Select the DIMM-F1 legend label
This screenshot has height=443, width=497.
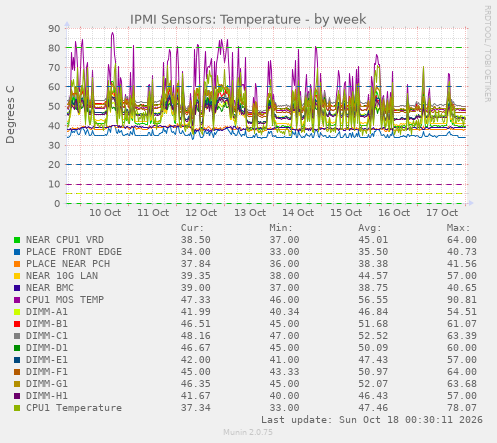pos(47,372)
